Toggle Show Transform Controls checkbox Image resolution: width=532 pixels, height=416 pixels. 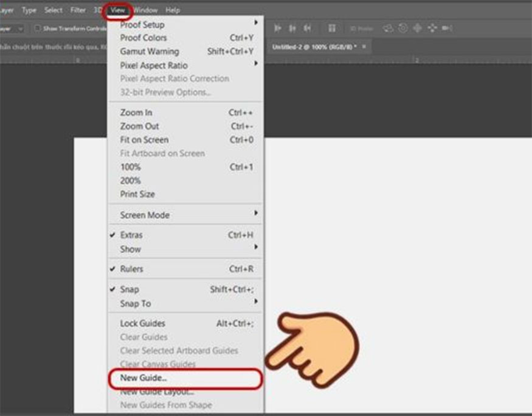pos(38,27)
